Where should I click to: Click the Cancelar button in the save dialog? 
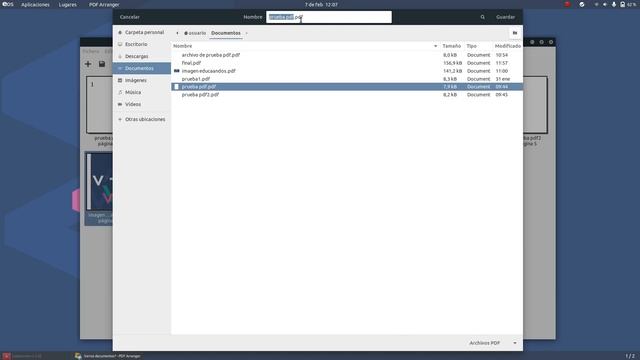(x=129, y=17)
